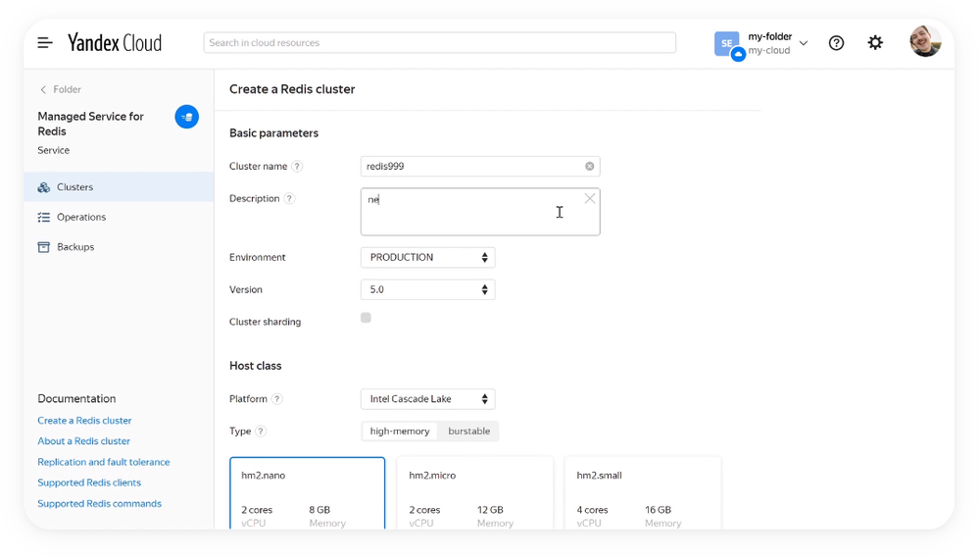Open the hamburger navigation menu
The height and width of the screenshot is (560, 980).
[x=45, y=43]
